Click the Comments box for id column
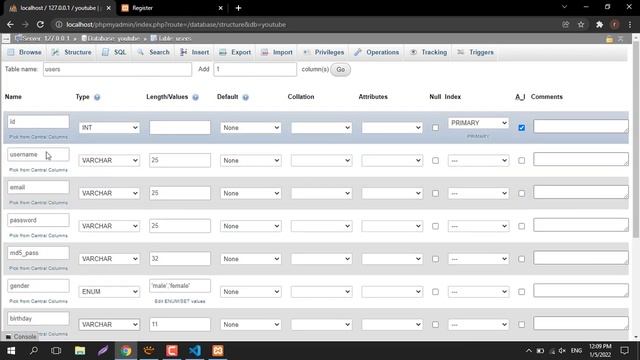The height and width of the screenshot is (360, 640). 581,127
